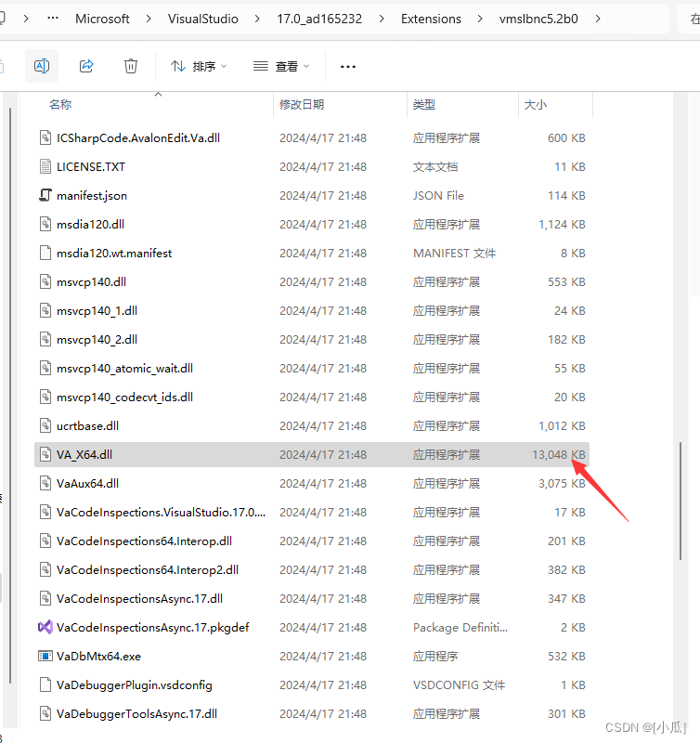Click the ucrtbase.dll file icon

pyautogui.click(x=45, y=426)
